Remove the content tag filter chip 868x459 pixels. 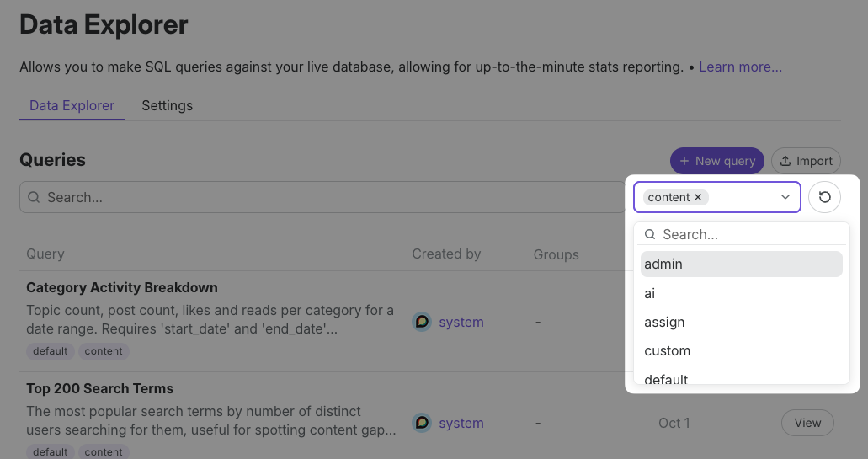(698, 197)
